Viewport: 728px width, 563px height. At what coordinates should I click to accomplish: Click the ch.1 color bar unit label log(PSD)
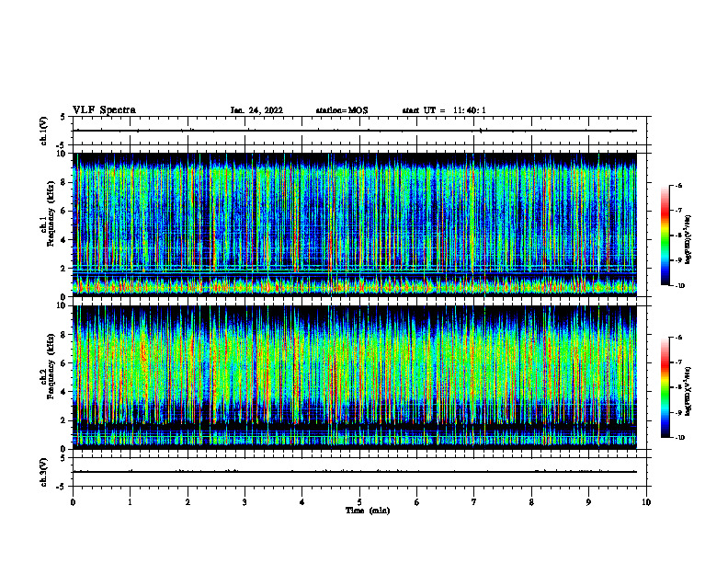click(688, 239)
